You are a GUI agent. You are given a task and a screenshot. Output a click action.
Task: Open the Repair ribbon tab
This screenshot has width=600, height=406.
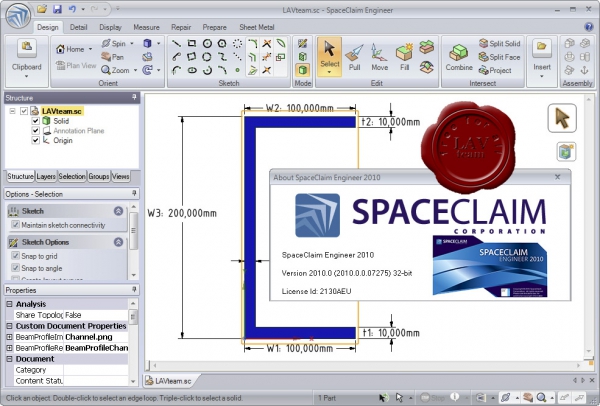click(181, 27)
